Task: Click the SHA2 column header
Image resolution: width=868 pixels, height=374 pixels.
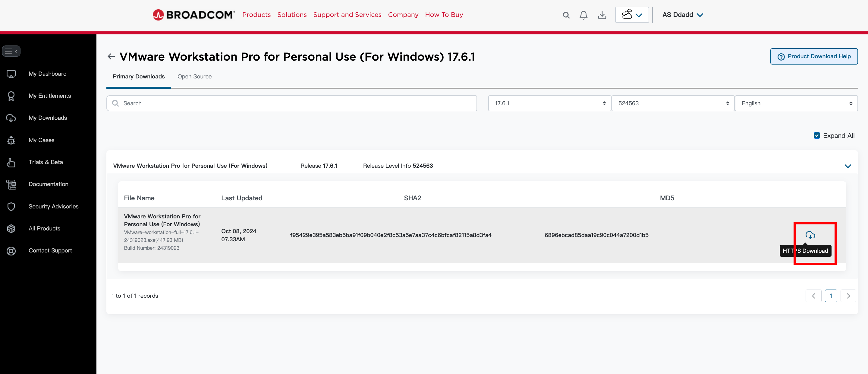Action: pos(412,198)
